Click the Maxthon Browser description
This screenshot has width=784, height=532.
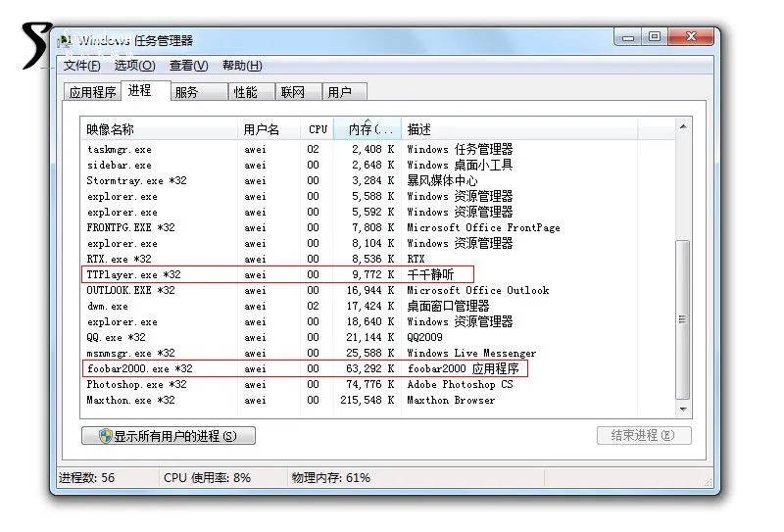tap(451, 400)
